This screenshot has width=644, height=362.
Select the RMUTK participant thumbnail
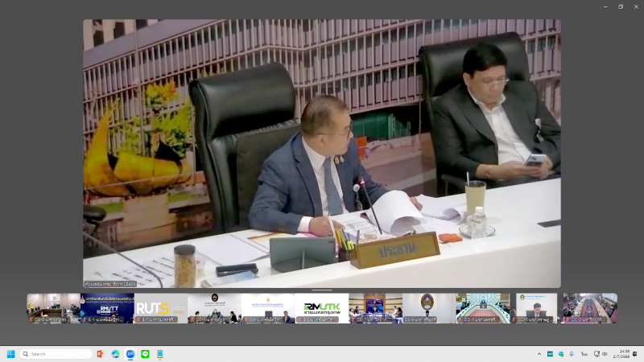pos(322,308)
